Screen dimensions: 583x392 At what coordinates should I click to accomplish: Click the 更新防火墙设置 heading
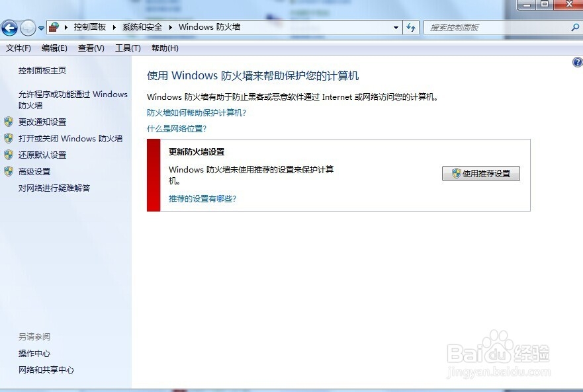[x=197, y=151]
